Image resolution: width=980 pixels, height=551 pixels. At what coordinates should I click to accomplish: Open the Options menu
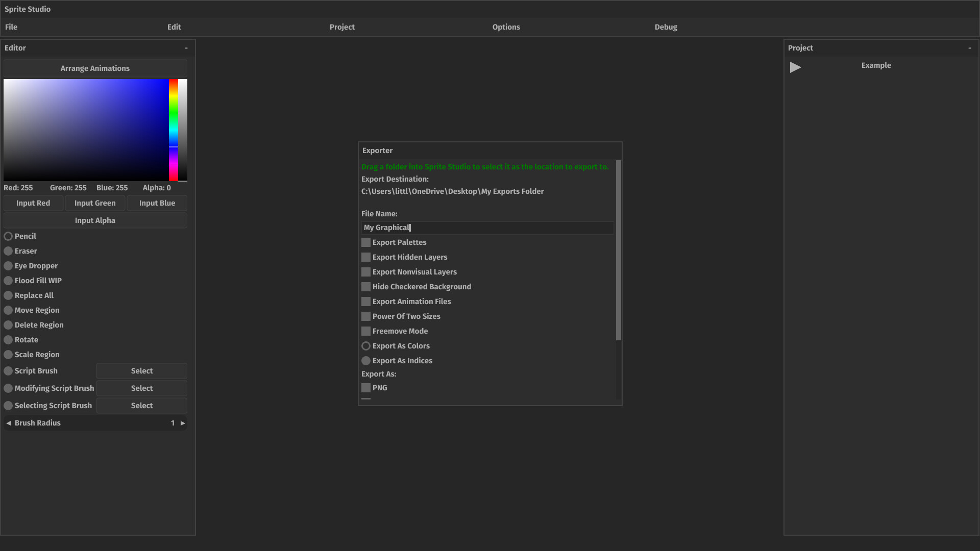506,27
